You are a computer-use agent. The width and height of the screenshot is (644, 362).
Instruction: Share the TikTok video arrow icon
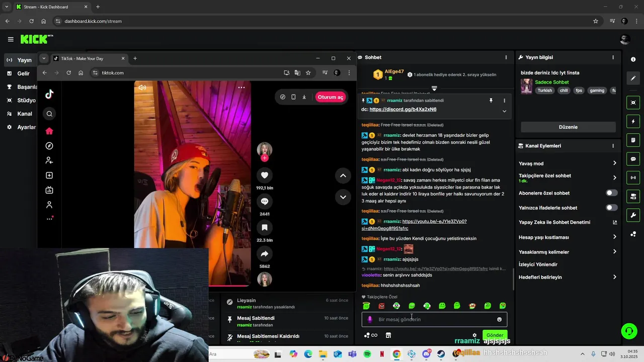pyautogui.click(x=265, y=254)
